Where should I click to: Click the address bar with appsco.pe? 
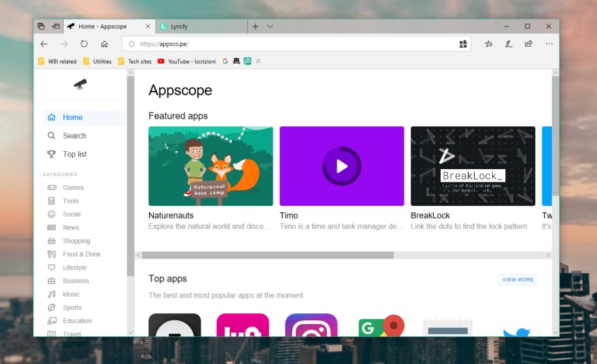point(296,44)
